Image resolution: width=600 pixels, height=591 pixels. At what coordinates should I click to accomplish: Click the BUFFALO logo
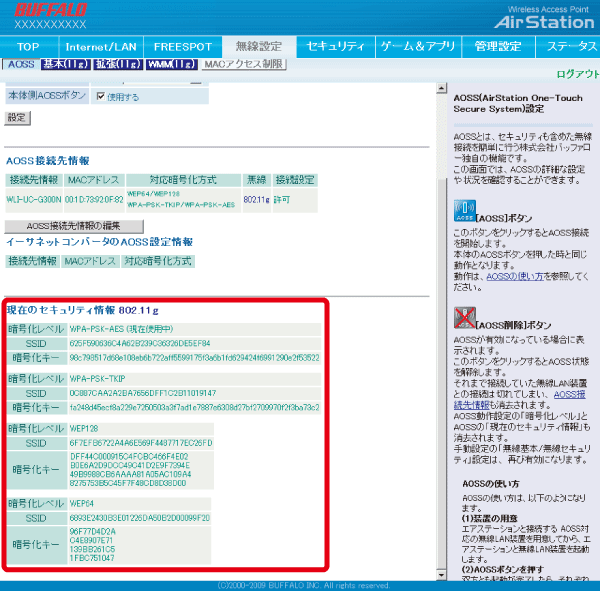[x=51, y=10]
